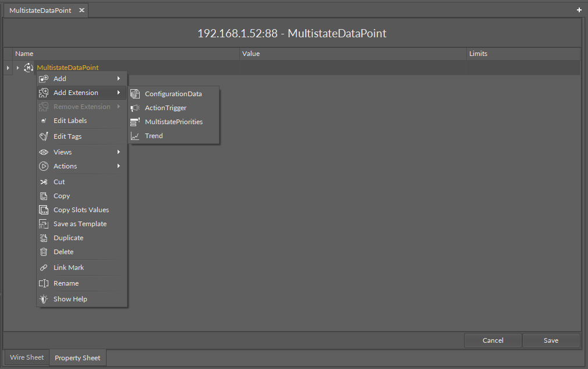Click the ActionTrigger megaphone icon

[x=135, y=108]
